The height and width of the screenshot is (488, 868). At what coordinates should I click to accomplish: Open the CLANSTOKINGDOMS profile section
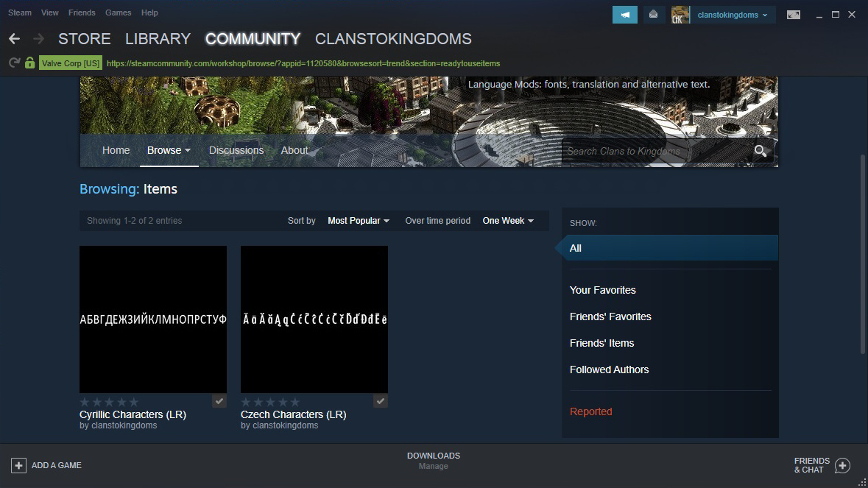(394, 39)
